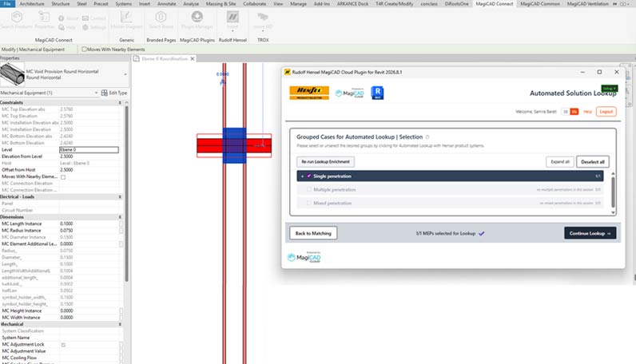Click the MagiCAD Cloud logo in dialog header
Viewport: 636px width, 364px height.
click(350, 93)
